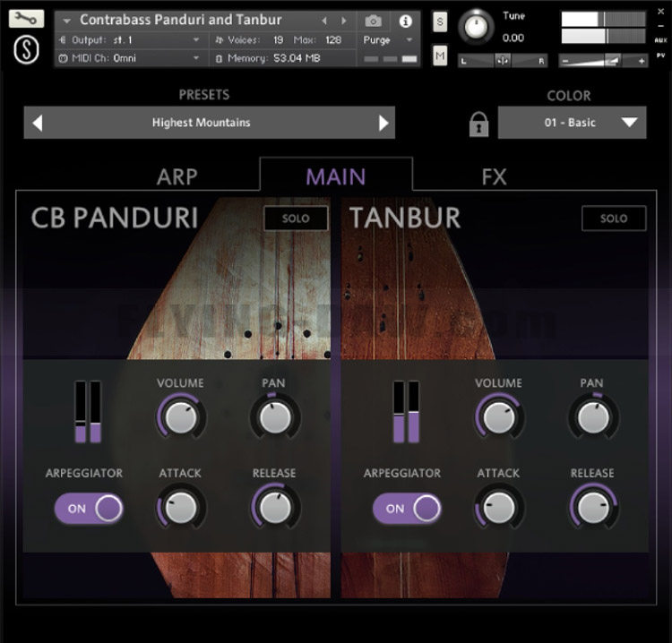
Task: Click the Voices note icon
Action: [x=219, y=39]
